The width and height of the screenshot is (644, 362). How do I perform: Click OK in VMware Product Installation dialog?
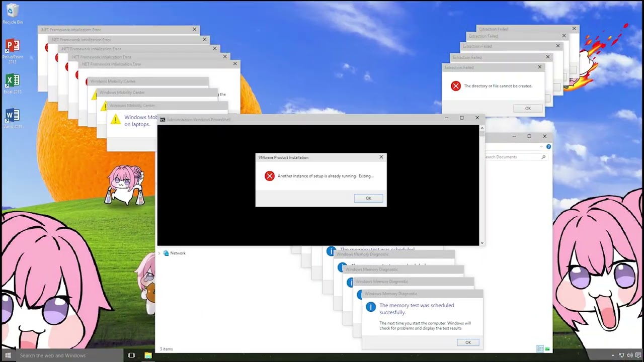[368, 198]
